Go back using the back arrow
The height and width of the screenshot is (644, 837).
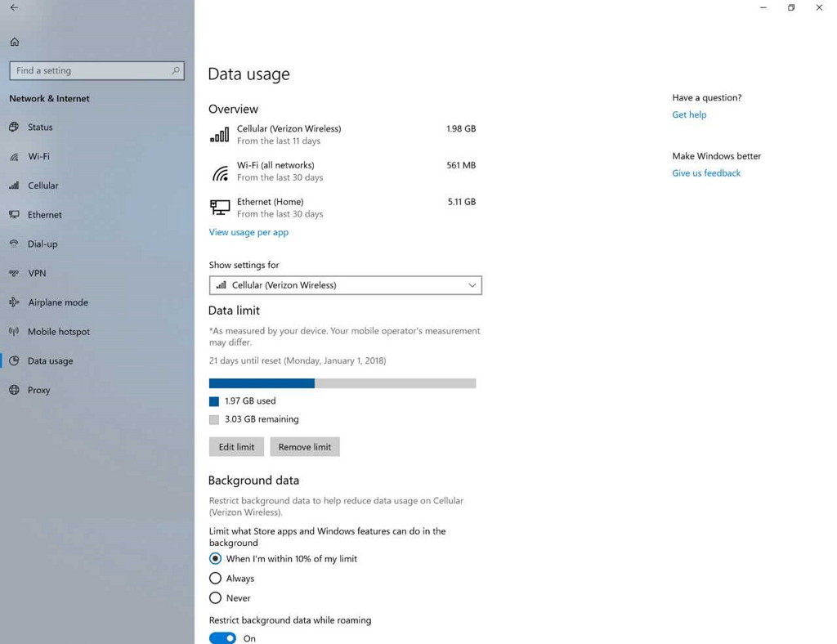(x=14, y=7)
